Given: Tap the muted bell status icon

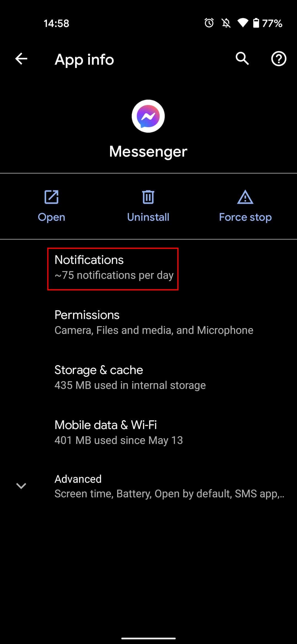Looking at the screenshot, I should tap(226, 23).
